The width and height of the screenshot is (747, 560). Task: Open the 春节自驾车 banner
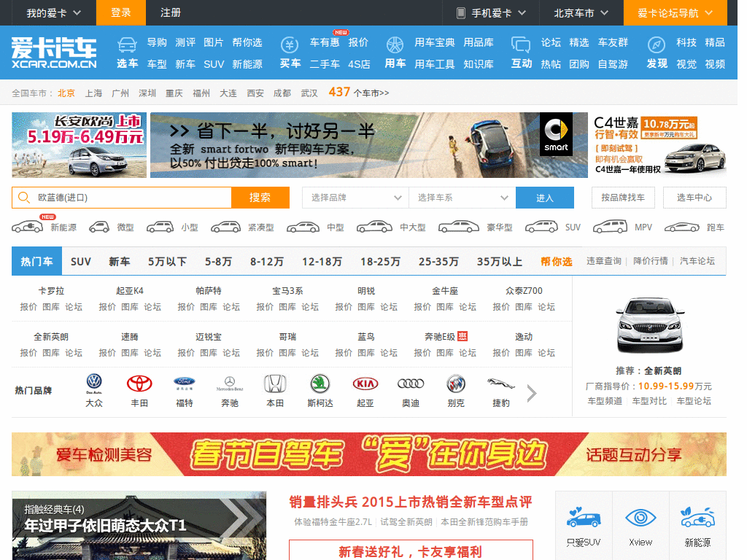pyautogui.click(x=368, y=454)
